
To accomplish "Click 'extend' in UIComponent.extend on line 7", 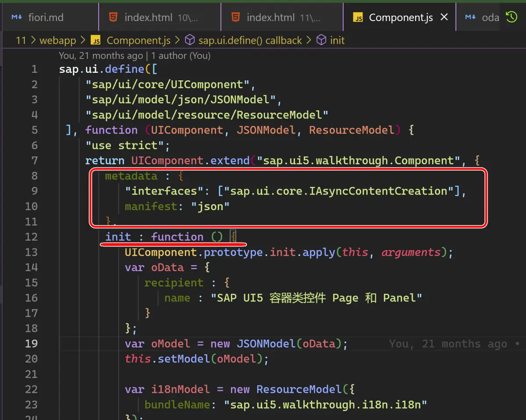I will point(230,160).
